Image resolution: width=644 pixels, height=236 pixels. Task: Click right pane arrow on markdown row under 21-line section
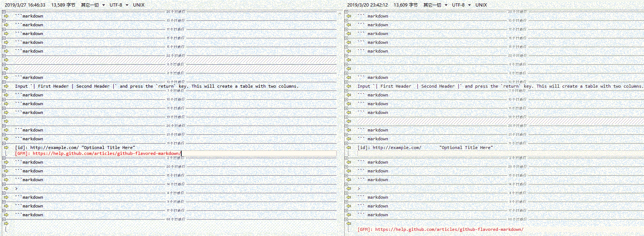coord(349,139)
